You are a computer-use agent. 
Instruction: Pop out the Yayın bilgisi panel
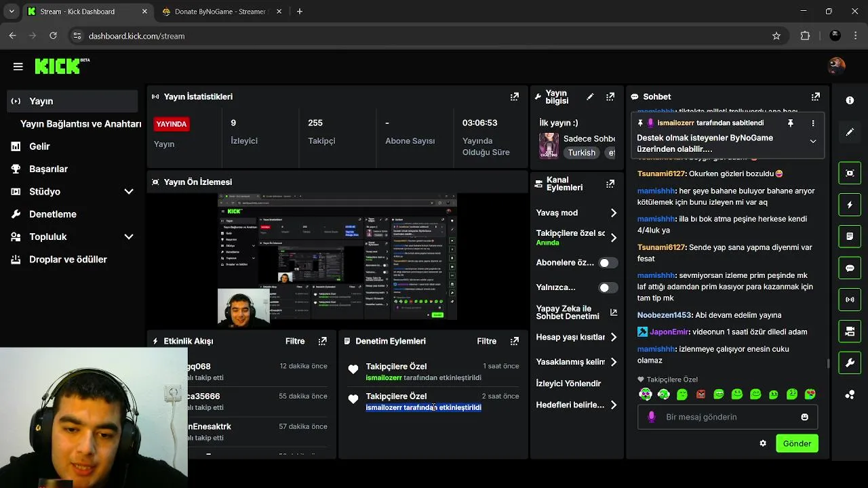610,97
